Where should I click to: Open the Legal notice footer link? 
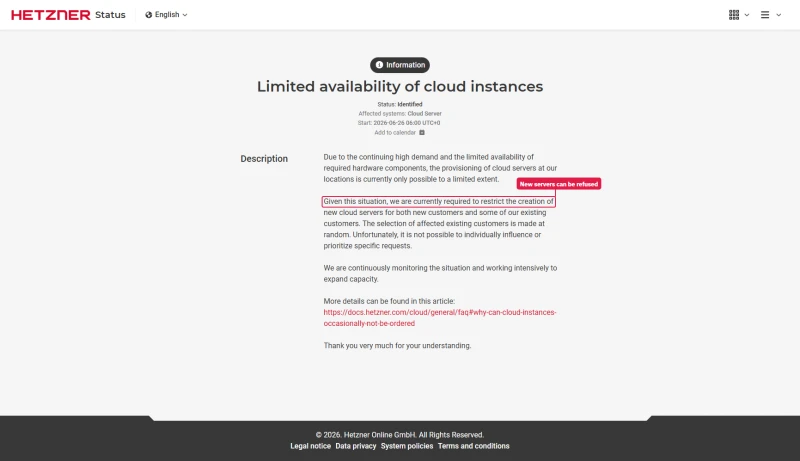[311, 446]
